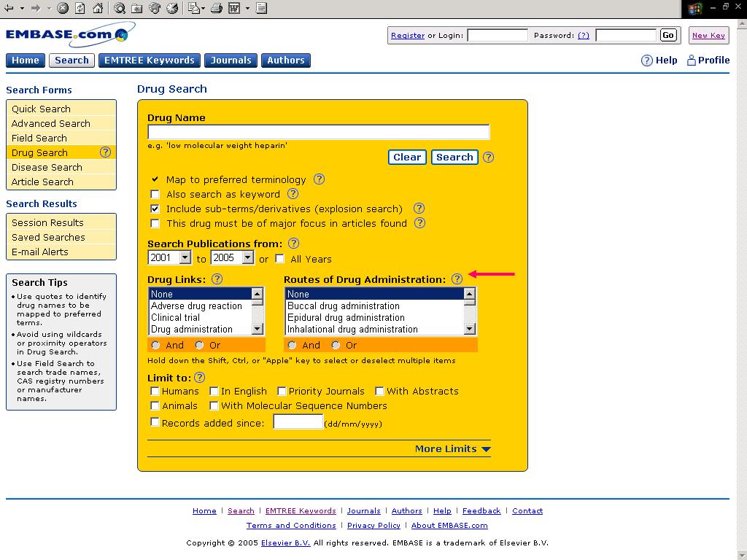Click up arrow of Routes list scrollbar
This screenshot has height=560, width=747.
(x=469, y=294)
